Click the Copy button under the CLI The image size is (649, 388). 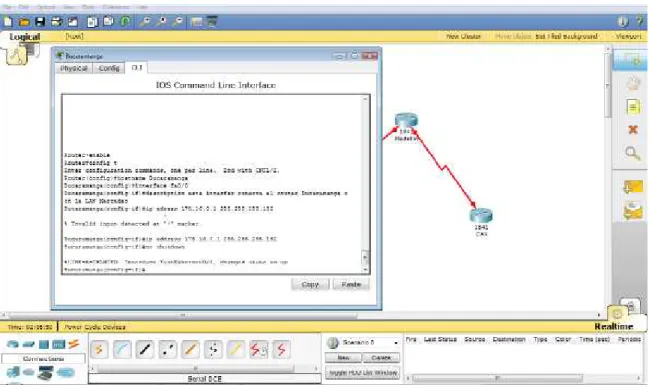(x=310, y=284)
